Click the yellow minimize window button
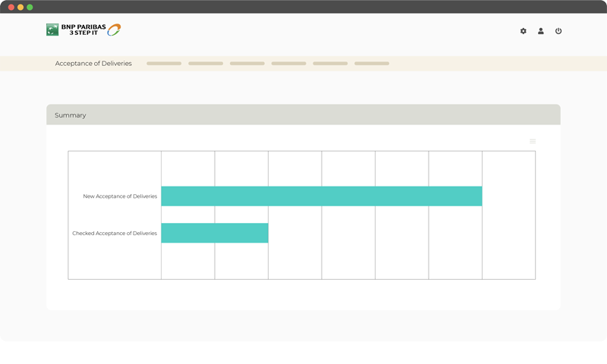 tap(20, 7)
